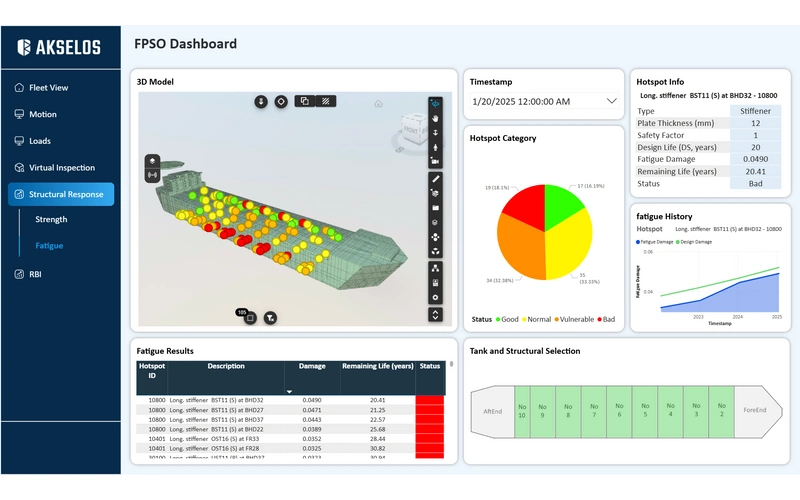Toggle the sensor signal button

click(153, 175)
